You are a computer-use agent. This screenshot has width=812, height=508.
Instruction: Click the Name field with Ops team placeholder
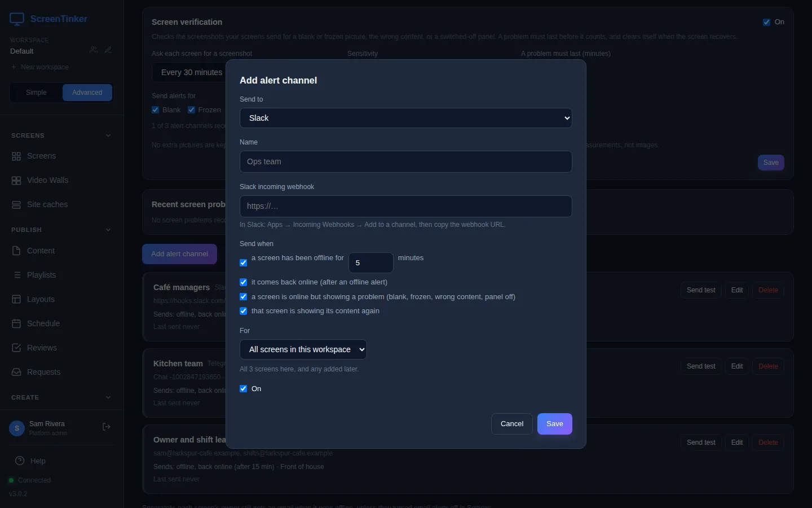(406, 161)
